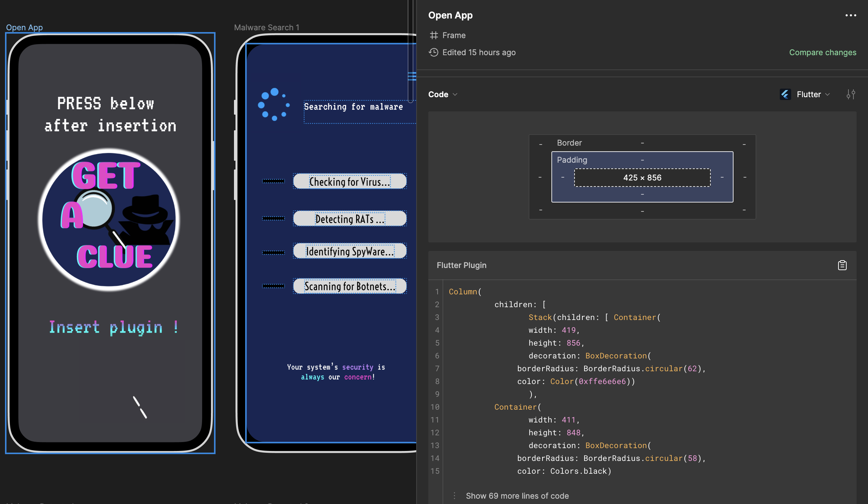868x504 pixels.
Task: Show 69 more lines of code
Action: (x=517, y=496)
